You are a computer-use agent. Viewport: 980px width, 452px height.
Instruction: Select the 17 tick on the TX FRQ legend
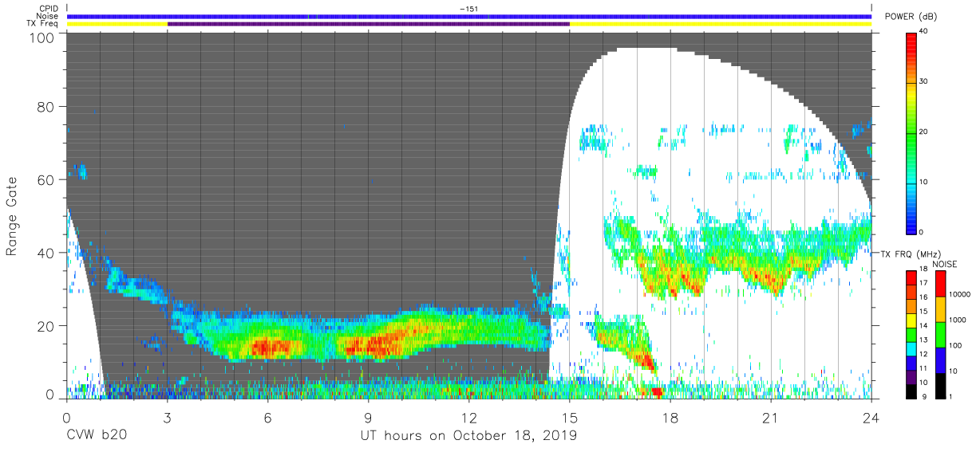click(x=923, y=283)
